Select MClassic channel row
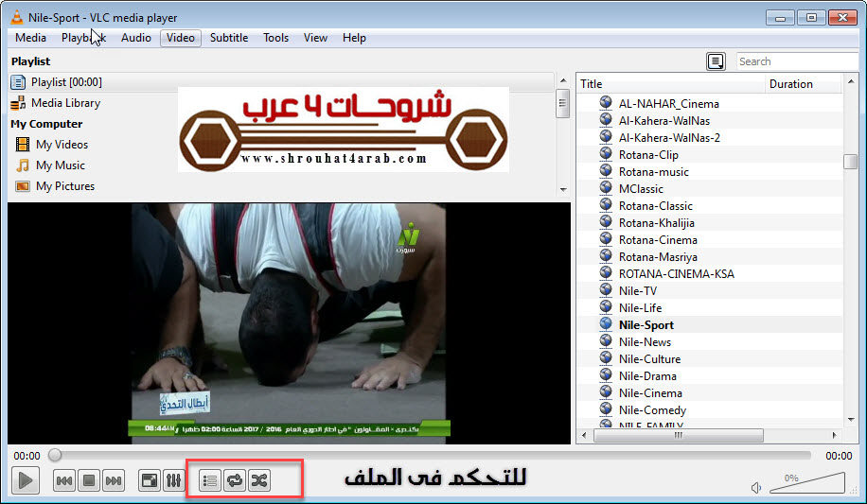The image size is (867, 504). 710,189
